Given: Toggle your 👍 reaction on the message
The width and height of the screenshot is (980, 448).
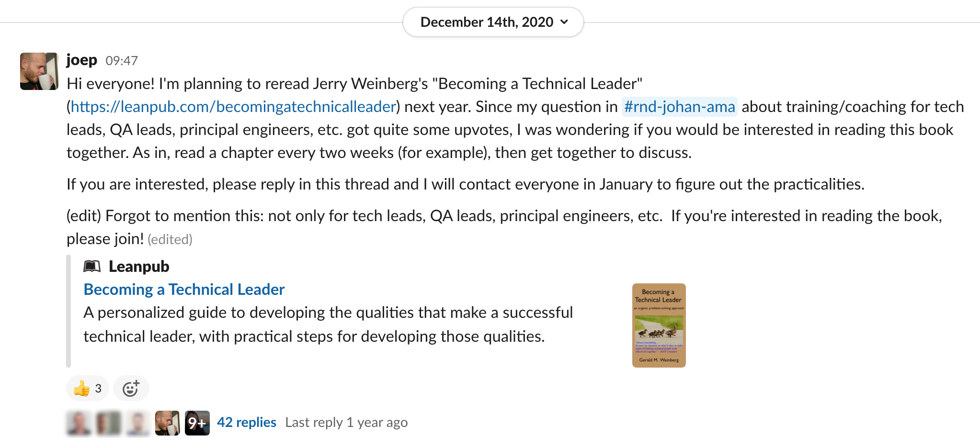Looking at the screenshot, I should pos(87,388).
